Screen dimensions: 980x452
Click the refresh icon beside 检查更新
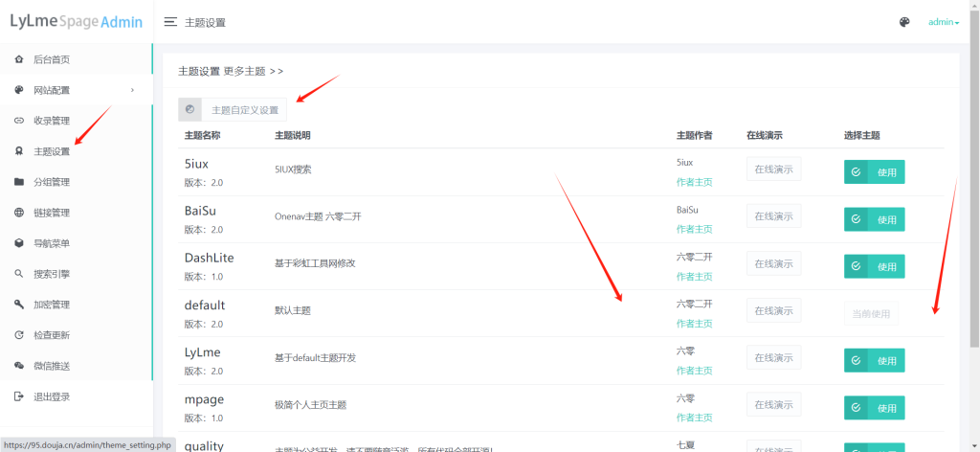pyautogui.click(x=19, y=335)
